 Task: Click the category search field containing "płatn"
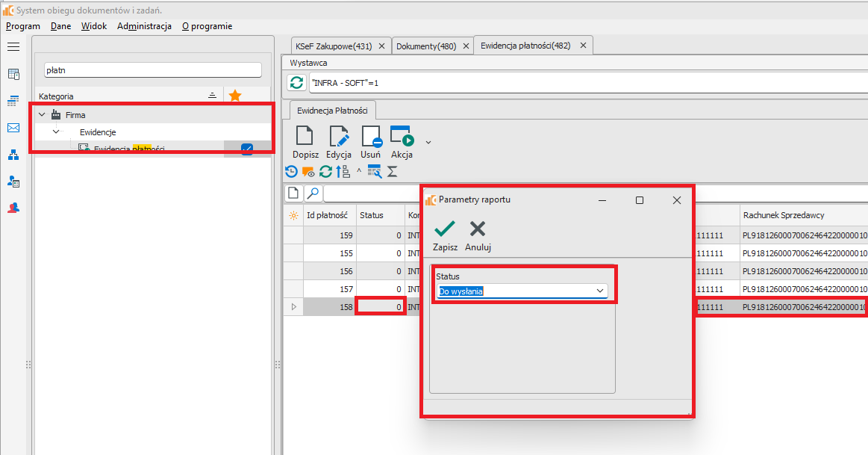pyautogui.click(x=153, y=69)
